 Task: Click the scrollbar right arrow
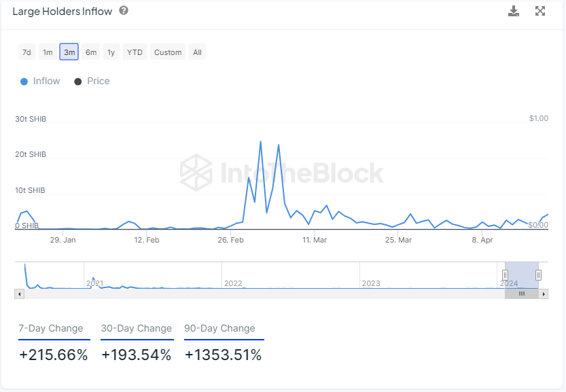pos(543,293)
